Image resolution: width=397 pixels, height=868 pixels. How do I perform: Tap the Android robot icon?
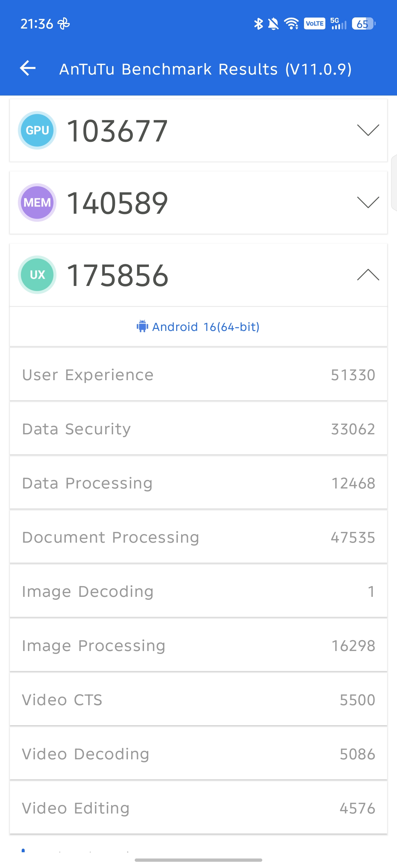pos(142,327)
